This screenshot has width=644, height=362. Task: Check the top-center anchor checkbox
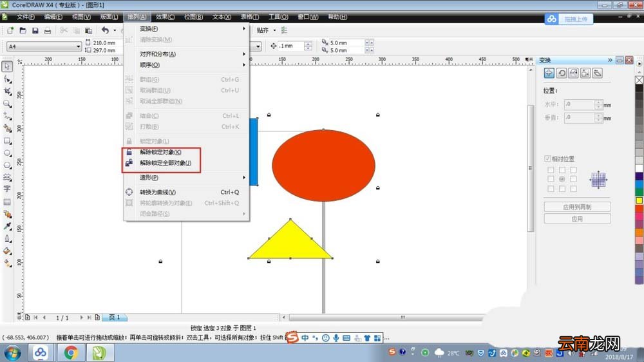pyautogui.click(x=562, y=169)
